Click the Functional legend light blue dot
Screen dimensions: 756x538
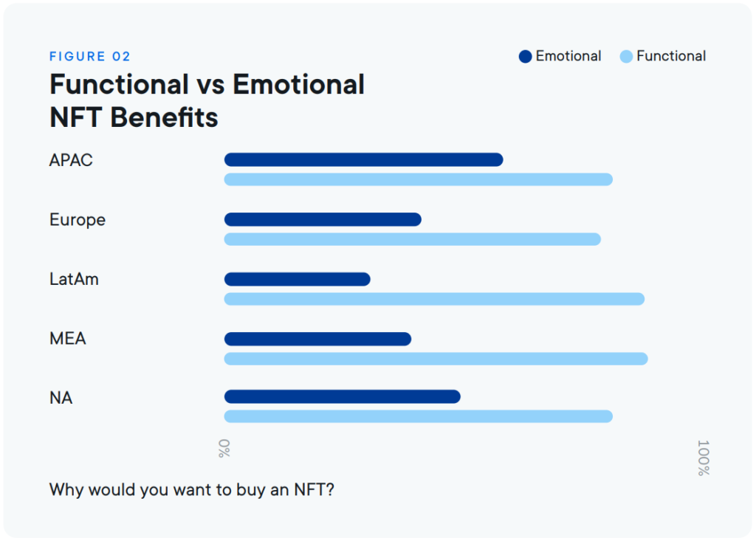coord(626,56)
